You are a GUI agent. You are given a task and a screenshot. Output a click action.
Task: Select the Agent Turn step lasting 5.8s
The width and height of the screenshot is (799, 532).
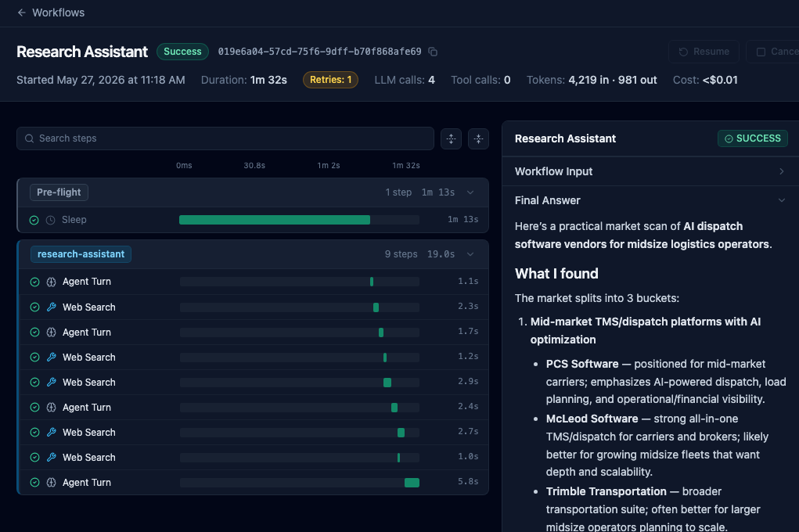pyautogui.click(x=254, y=482)
